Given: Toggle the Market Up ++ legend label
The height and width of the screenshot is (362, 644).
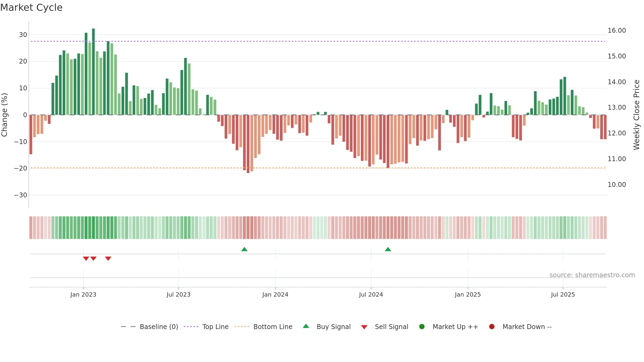Looking at the screenshot, I should 455,327.
